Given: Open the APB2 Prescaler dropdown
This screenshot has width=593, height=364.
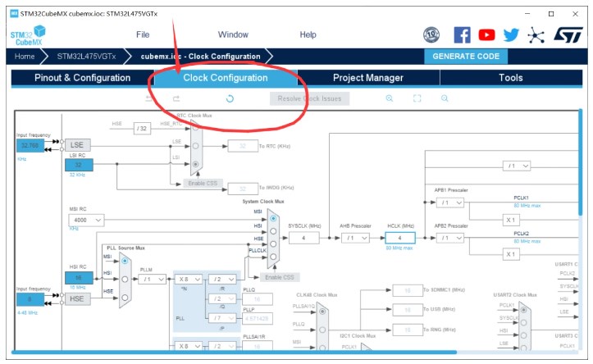Looking at the screenshot, I should pyautogui.click(x=450, y=238).
